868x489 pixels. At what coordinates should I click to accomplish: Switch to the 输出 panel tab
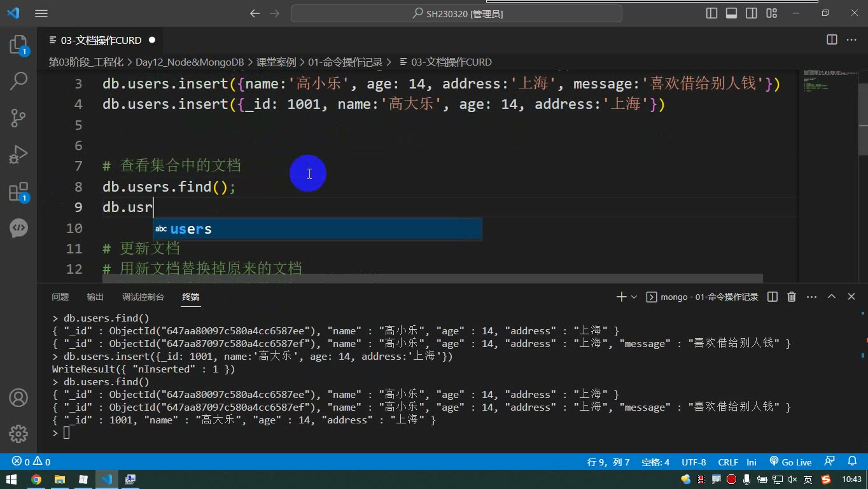[x=95, y=297]
